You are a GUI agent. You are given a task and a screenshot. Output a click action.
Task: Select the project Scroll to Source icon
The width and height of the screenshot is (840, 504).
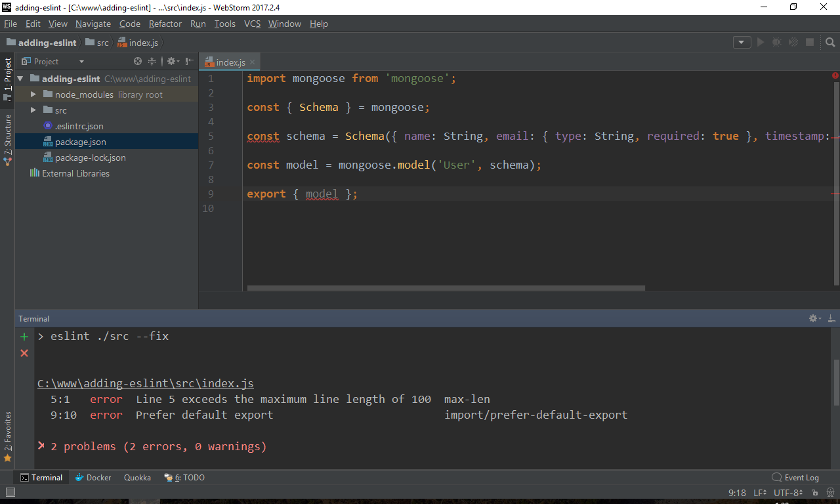(x=137, y=60)
